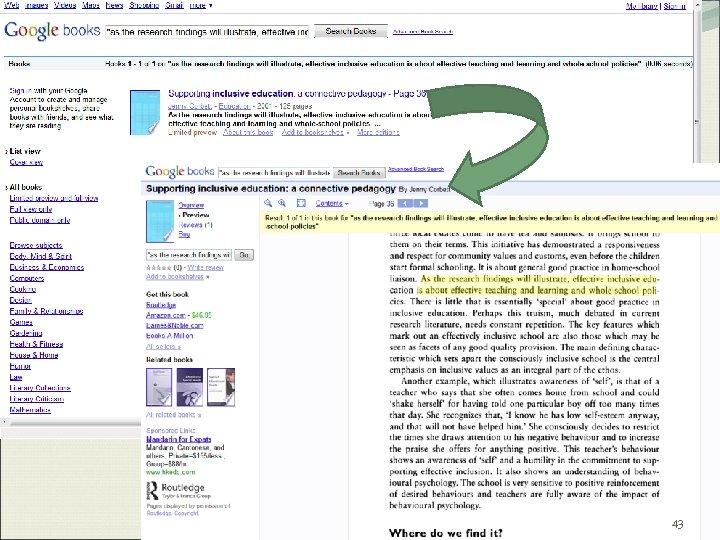Image resolution: width=720 pixels, height=540 pixels.
Task: Open Mandarin for Expats sponsored link
Action: click(179, 439)
